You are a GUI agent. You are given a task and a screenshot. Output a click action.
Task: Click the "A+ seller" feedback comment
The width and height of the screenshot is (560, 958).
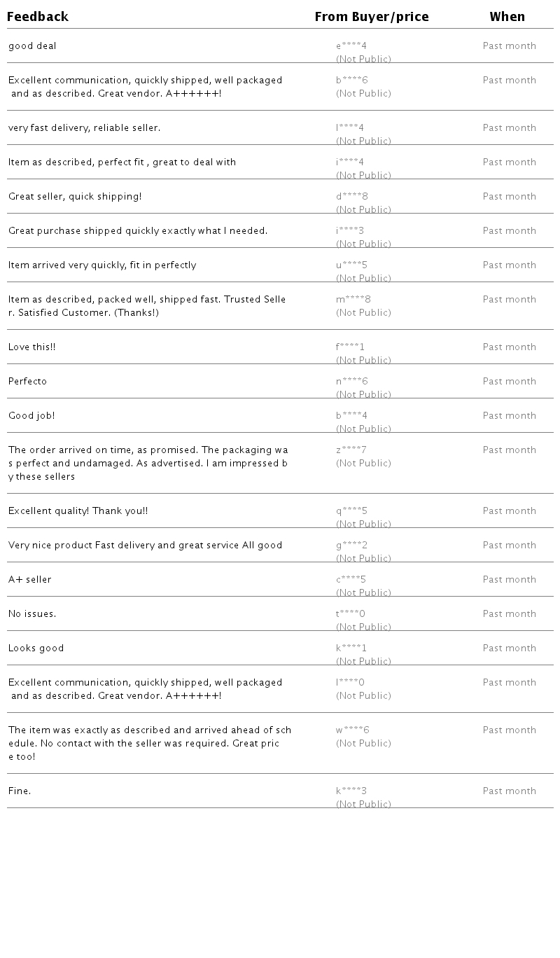click(29, 580)
